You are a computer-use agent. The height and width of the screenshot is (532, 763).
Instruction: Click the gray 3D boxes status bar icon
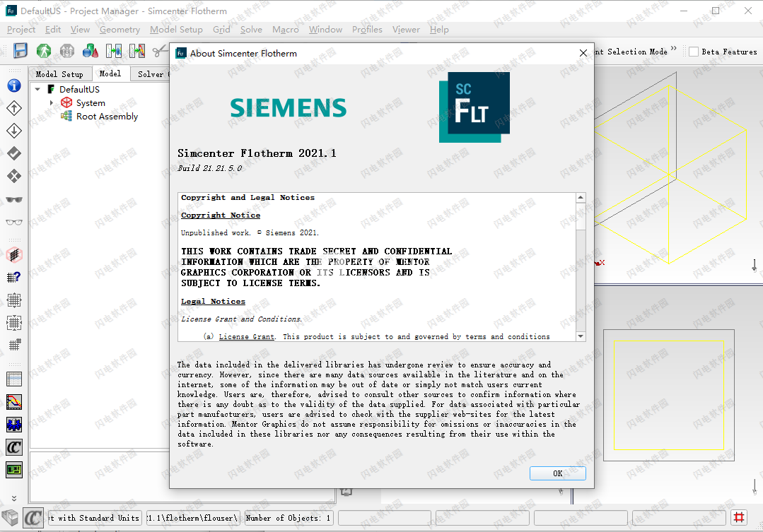tap(10, 518)
